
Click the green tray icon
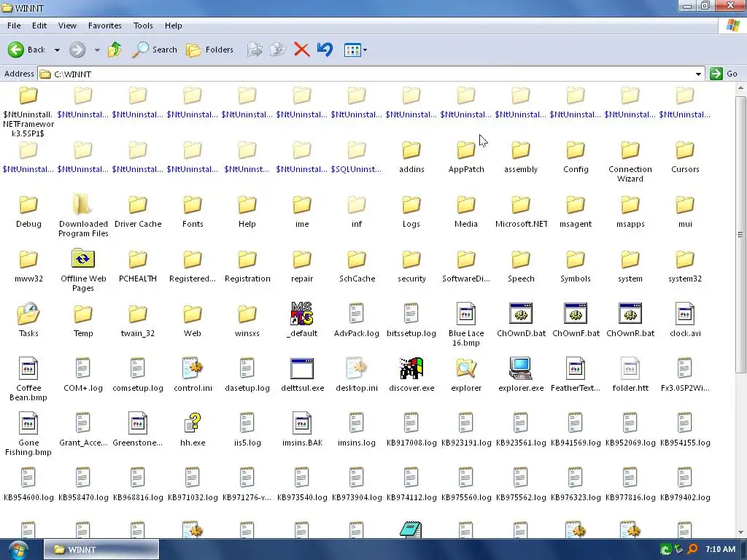point(665,550)
